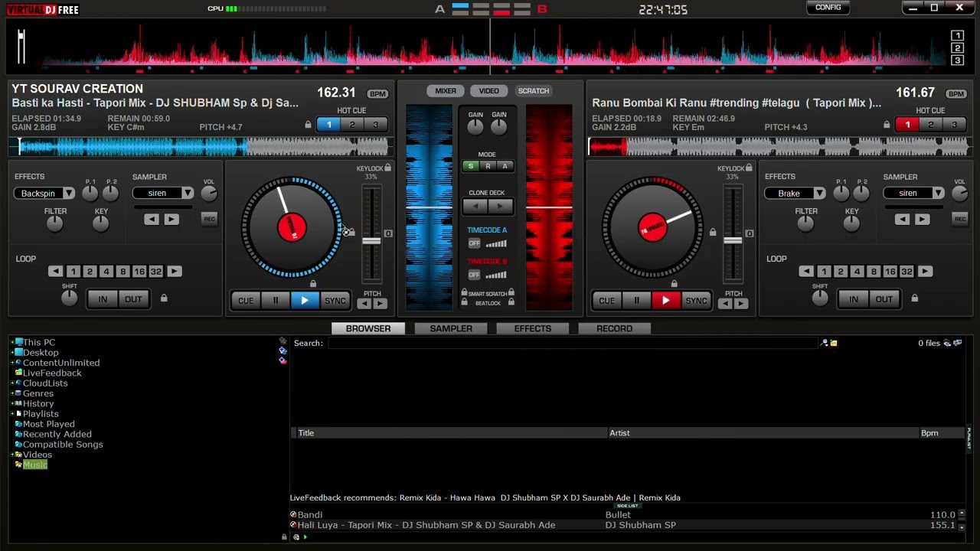The image size is (980, 551).
Task: Set left deck loop length to 32
Action: click(x=155, y=272)
